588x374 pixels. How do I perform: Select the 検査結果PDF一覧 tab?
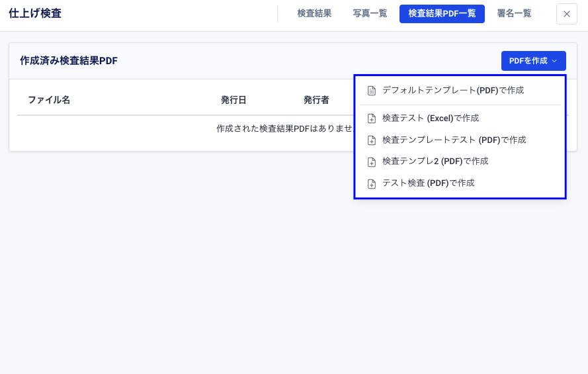click(442, 13)
